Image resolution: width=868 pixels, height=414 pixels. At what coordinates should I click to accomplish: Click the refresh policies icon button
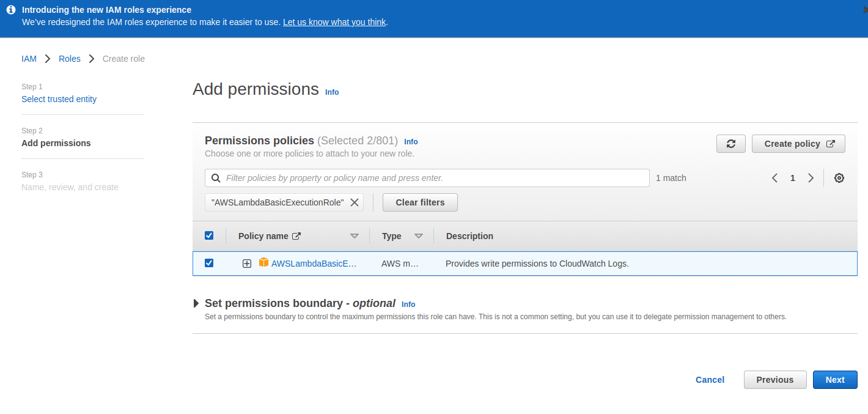coord(730,144)
